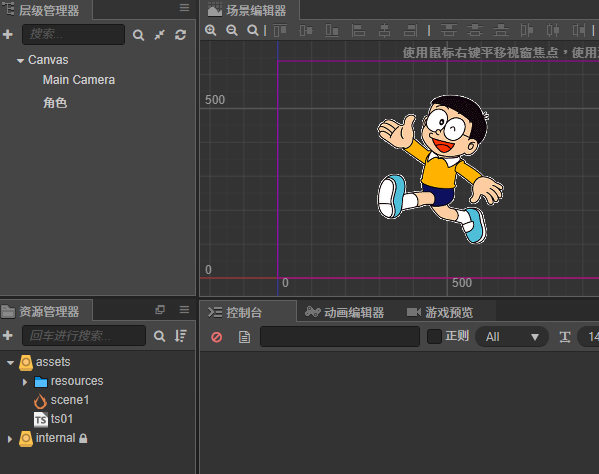Switch to the 资源管理器 tab

pos(46,311)
